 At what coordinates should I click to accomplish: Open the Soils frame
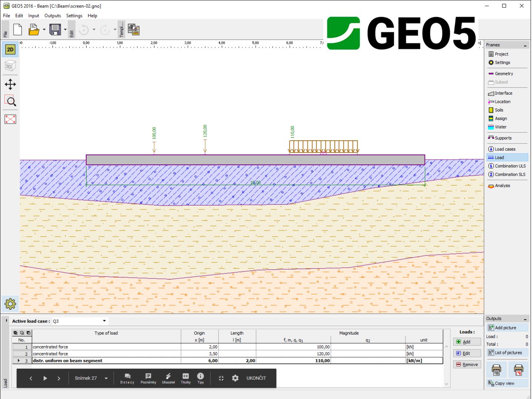499,110
